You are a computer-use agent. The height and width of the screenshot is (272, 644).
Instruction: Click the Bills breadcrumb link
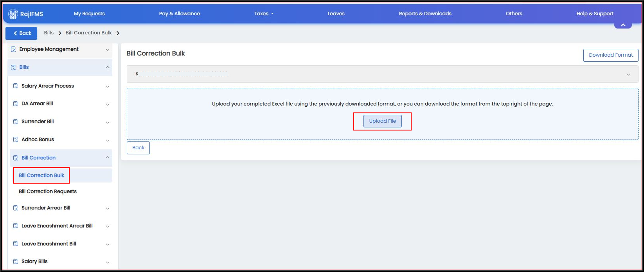click(x=49, y=33)
